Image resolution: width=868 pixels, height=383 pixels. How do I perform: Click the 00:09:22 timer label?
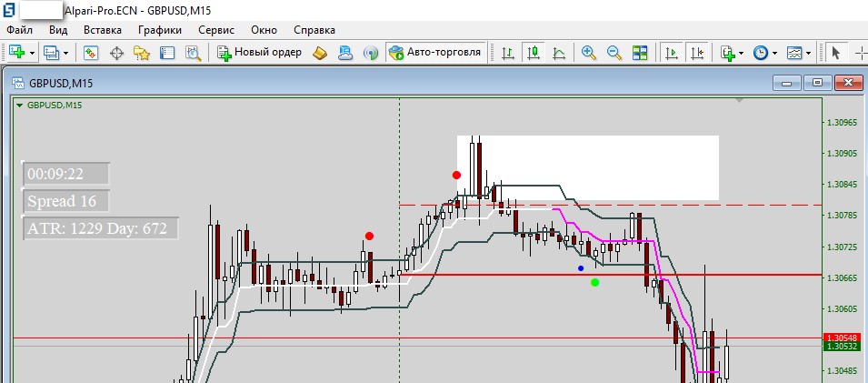(x=65, y=174)
